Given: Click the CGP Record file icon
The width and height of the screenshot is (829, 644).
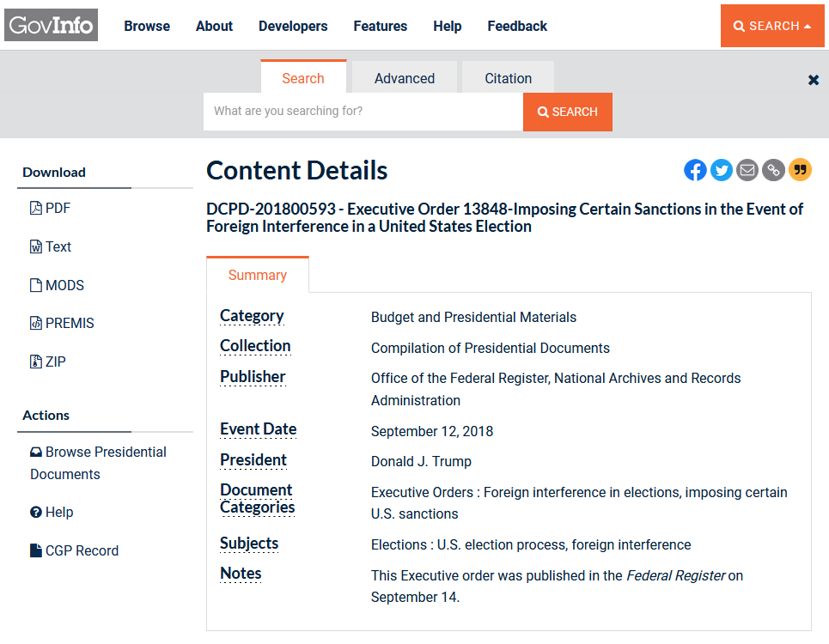Looking at the screenshot, I should 36,550.
